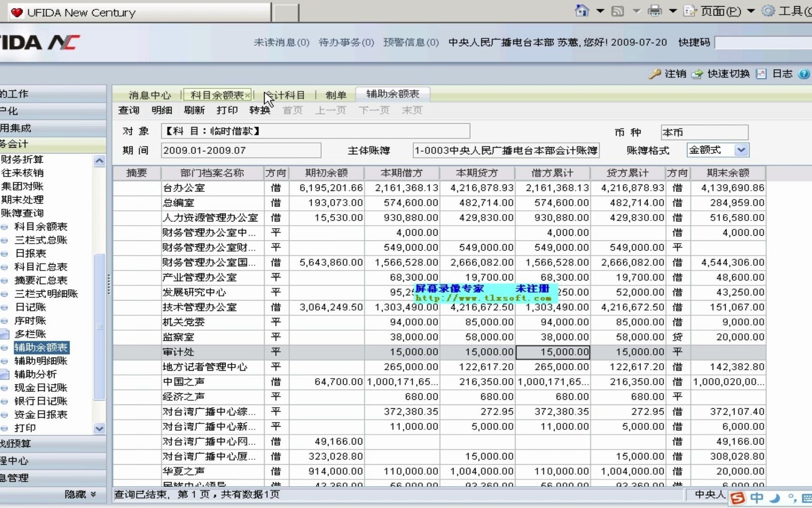Click the IE Home icon
The height and width of the screenshot is (508, 812).
(582, 10)
